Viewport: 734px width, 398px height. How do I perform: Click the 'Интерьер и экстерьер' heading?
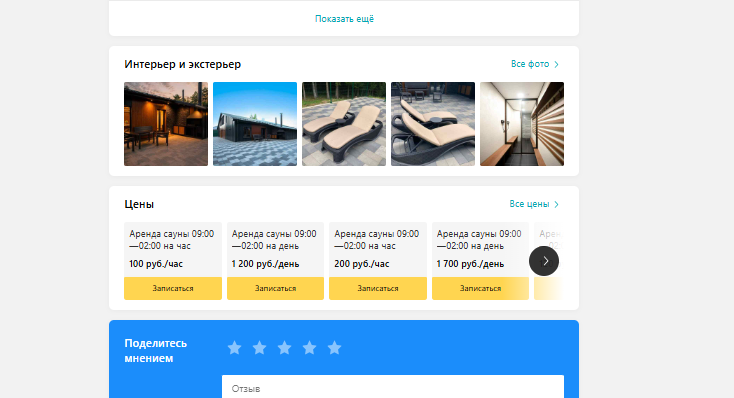point(183,64)
